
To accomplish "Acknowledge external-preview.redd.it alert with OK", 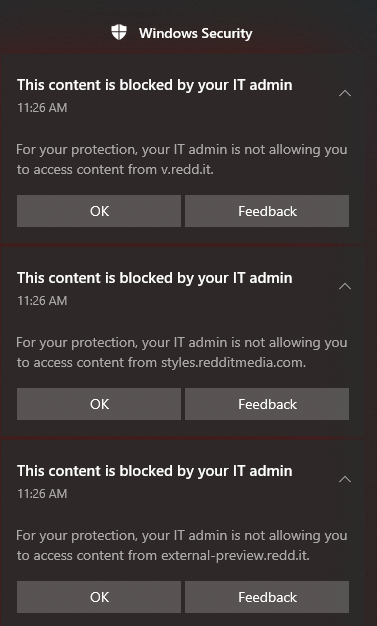I will point(99,597).
